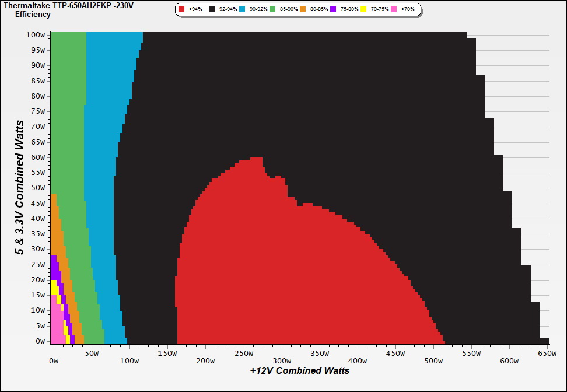Click the +12V Combined Watts axis label
This screenshot has height=392, width=567.
coord(299,370)
